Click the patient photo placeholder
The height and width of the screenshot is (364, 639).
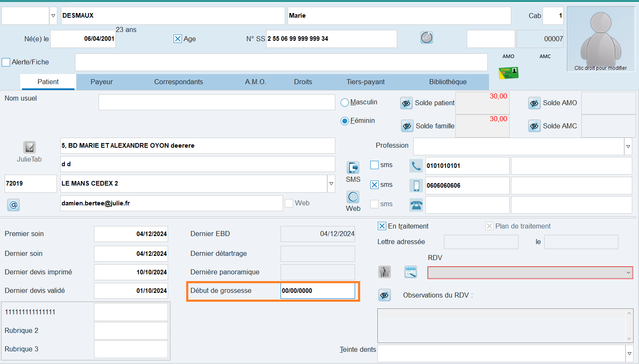(x=601, y=39)
